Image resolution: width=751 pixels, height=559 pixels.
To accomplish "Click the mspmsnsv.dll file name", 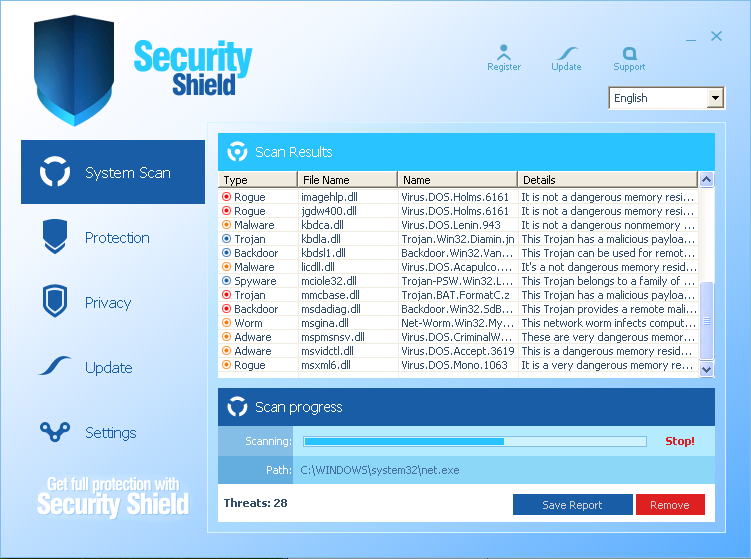I will click(333, 337).
